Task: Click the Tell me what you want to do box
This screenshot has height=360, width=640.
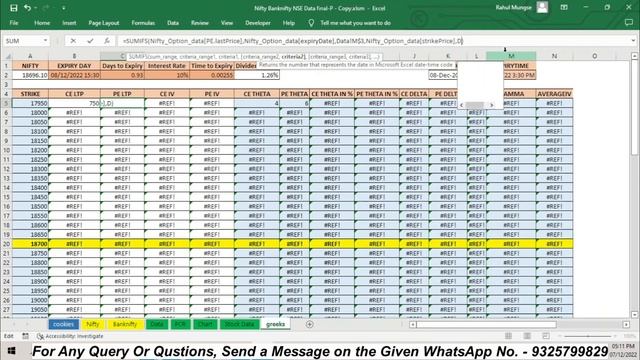Action: (x=356, y=23)
